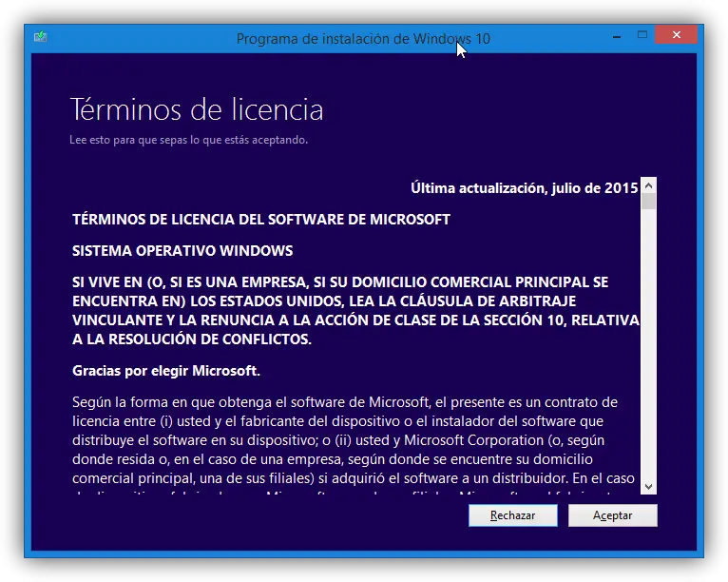The image size is (728, 582).
Task: Click 'Última actualización, julio de 2015' text
Action: [x=525, y=188]
